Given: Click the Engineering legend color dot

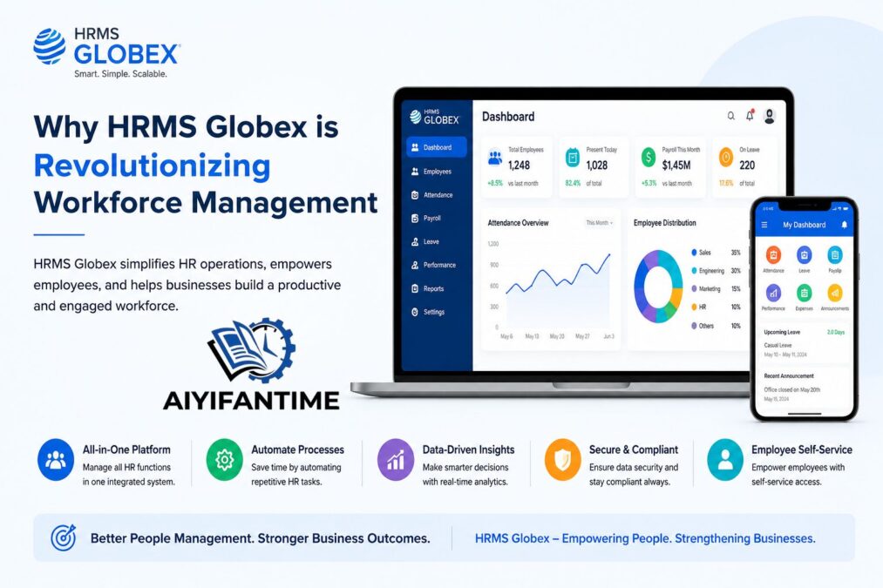Looking at the screenshot, I should [695, 271].
